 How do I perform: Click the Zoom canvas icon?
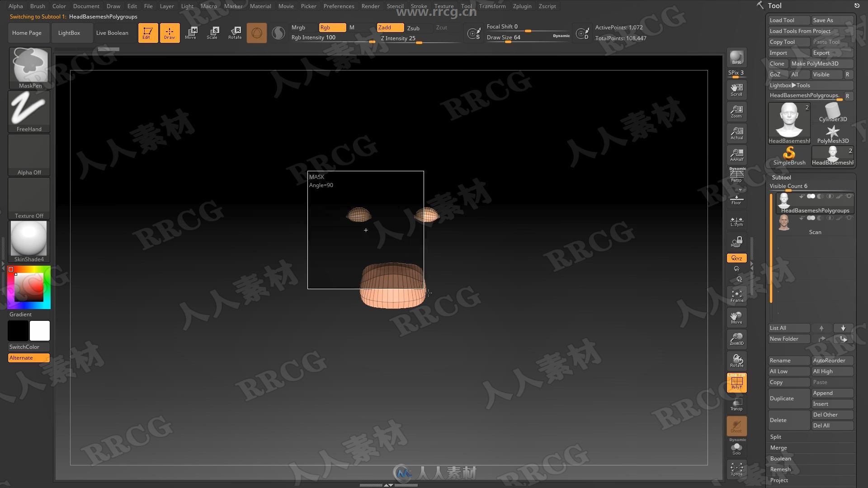[736, 111]
